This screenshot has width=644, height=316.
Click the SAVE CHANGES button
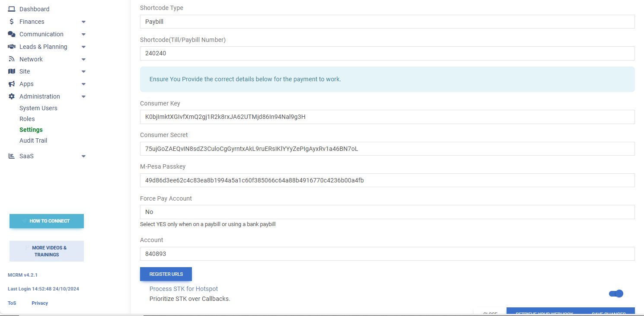(x=608, y=313)
